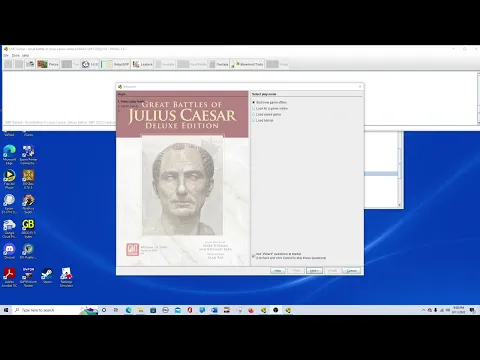Screen dimensions: 480x360
Task: Open File Explorer from the taskbar
Action: click(141, 310)
